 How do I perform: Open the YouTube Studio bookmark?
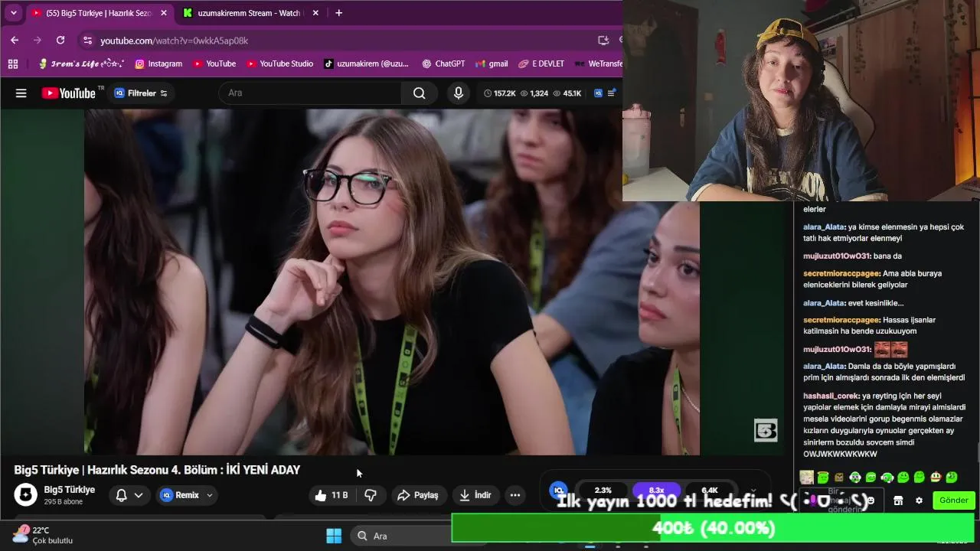(279, 64)
